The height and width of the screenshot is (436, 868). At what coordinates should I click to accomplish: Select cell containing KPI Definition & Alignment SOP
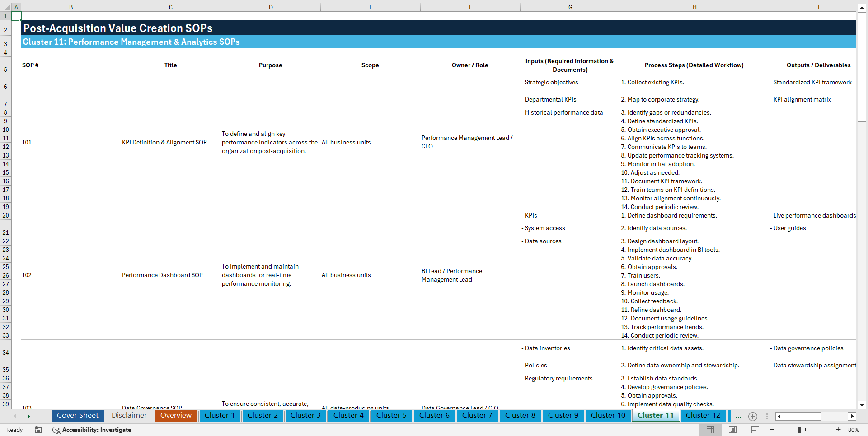point(164,142)
